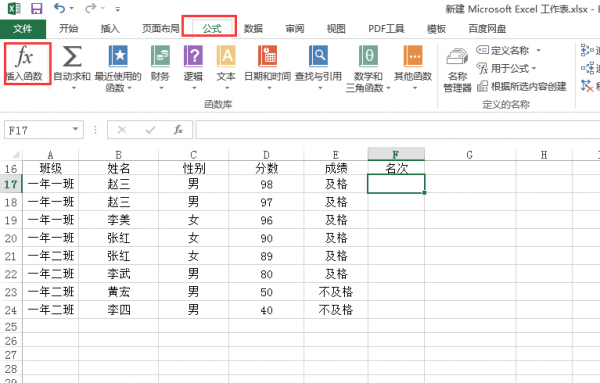This screenshot has height=383, width=600.
Task: Switch to the Home (开始) tab
Action: coord(68,29)
